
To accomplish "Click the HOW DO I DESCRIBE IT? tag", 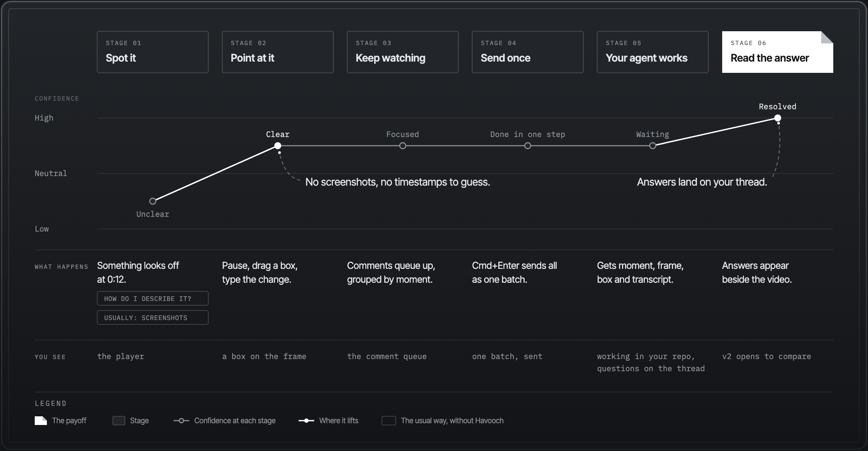I will pos(153,298).
